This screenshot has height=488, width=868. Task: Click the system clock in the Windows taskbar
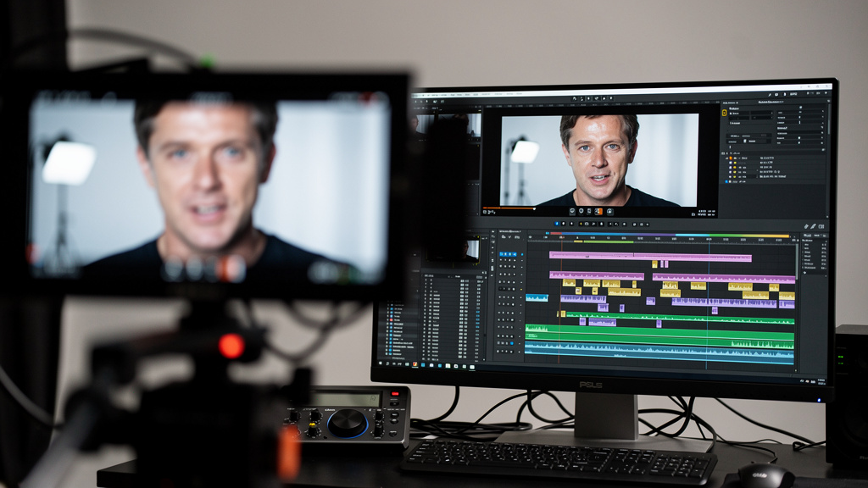[x=821, y=381]
